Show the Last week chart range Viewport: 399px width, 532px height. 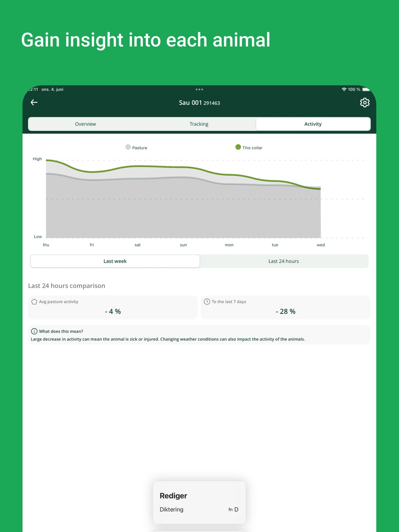click(x=115, y=261)
